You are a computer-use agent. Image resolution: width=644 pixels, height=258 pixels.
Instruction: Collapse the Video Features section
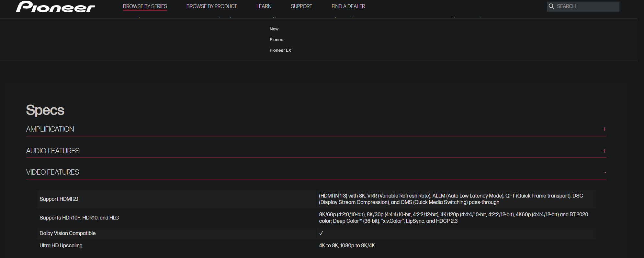[x=316, y=172]
